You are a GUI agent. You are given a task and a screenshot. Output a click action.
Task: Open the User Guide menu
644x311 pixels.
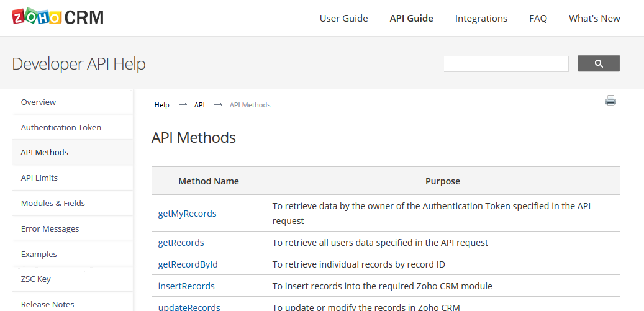344,19
